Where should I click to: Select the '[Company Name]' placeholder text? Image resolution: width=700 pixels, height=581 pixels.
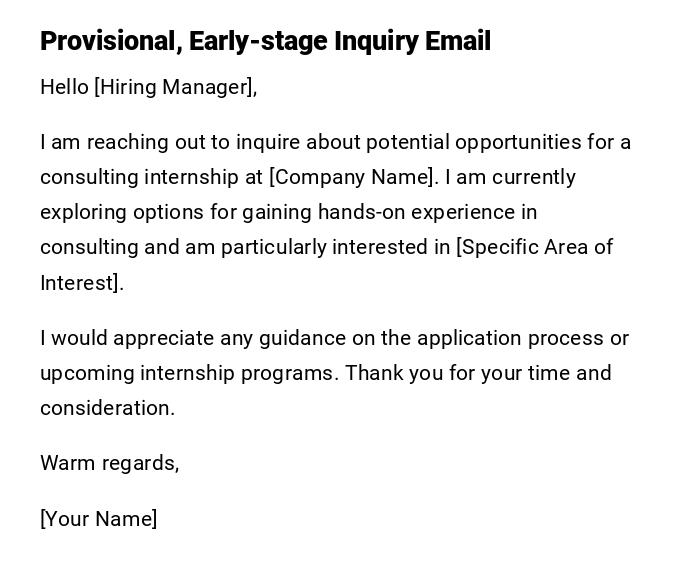(353, 177)
